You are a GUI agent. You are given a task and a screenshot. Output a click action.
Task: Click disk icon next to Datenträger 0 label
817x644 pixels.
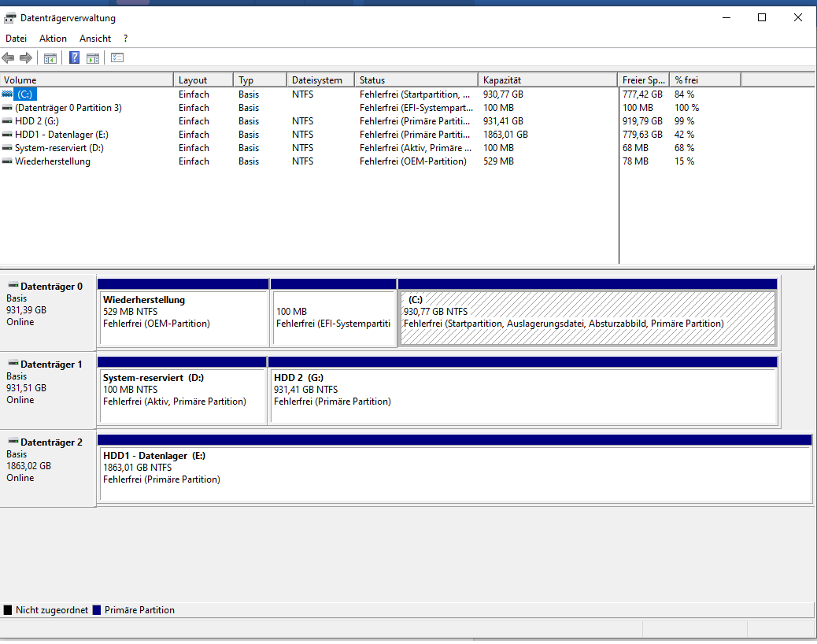pos(13,286)
